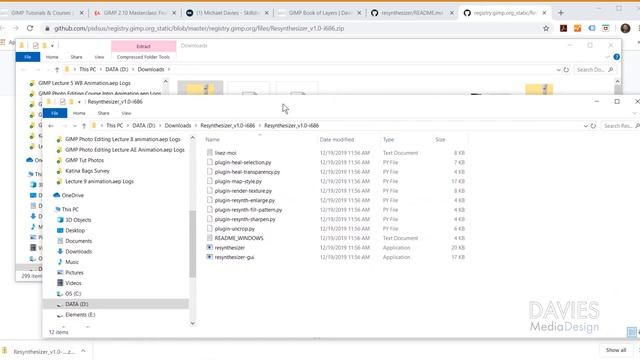
Task: Select the plugin-resynth-fill-pattern.py file
Action: click(x=248, y=210)
